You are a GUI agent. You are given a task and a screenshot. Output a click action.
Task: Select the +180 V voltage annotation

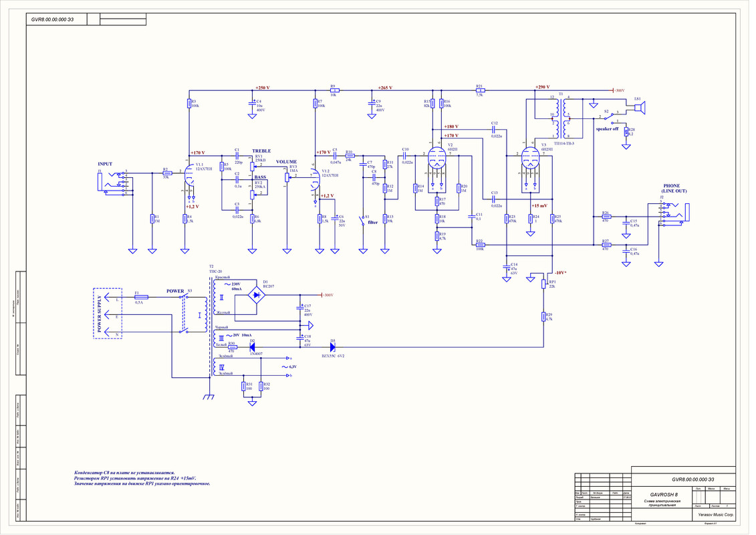click(x=451, y=126)
